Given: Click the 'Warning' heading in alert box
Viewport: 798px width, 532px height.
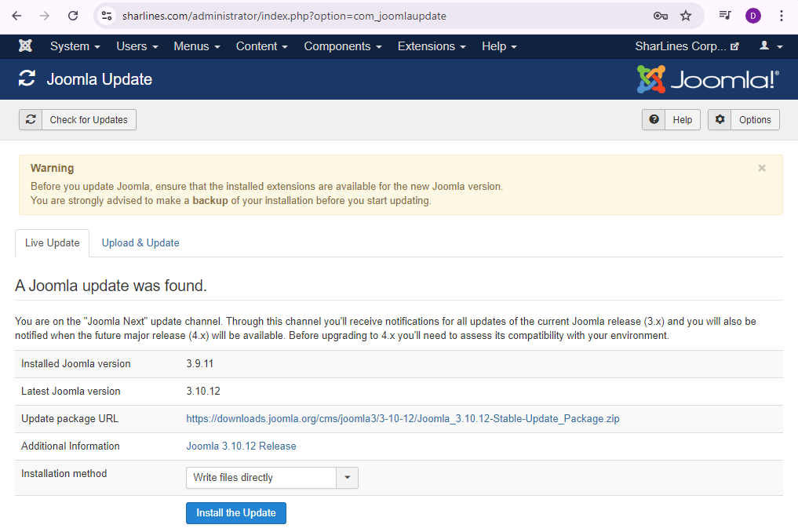Looking at the screenshot, I should 52,168.
